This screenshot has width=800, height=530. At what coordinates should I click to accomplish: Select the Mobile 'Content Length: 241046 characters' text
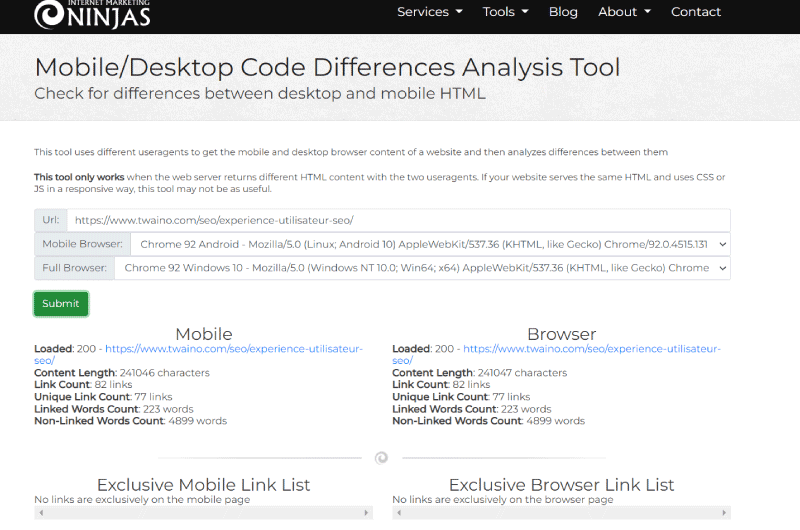pos(122,373)
